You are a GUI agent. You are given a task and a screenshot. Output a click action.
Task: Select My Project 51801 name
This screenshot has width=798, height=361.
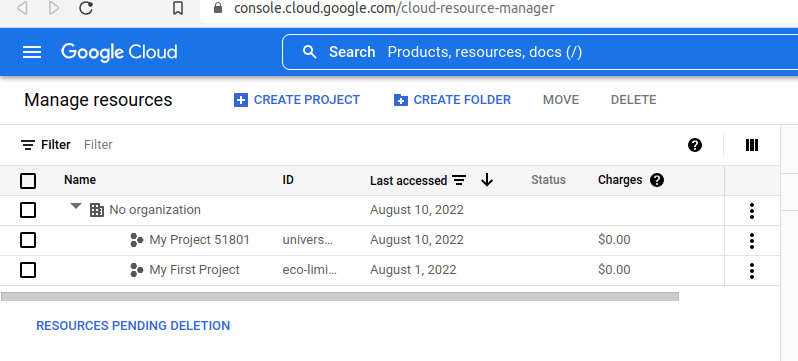coord(200,240)
